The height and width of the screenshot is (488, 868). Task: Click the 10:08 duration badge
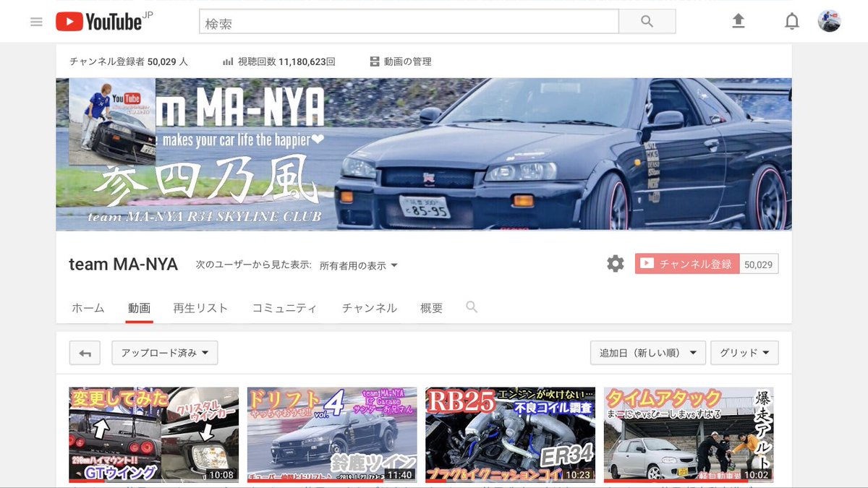[221, 475]
